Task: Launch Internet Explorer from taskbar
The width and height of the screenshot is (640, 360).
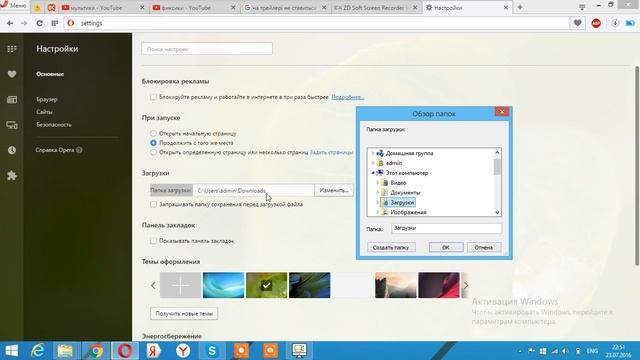Action: pos(38,351)
